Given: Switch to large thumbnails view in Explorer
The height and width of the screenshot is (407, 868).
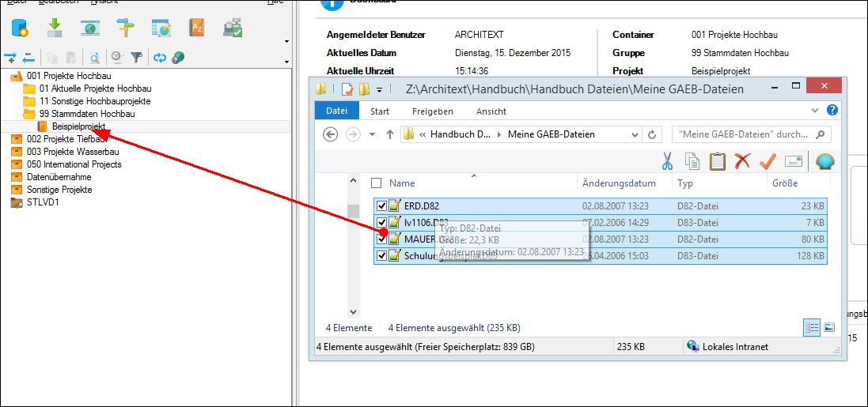Looking at the screenshot, I should pyautogui.click(x=828, y=327).
